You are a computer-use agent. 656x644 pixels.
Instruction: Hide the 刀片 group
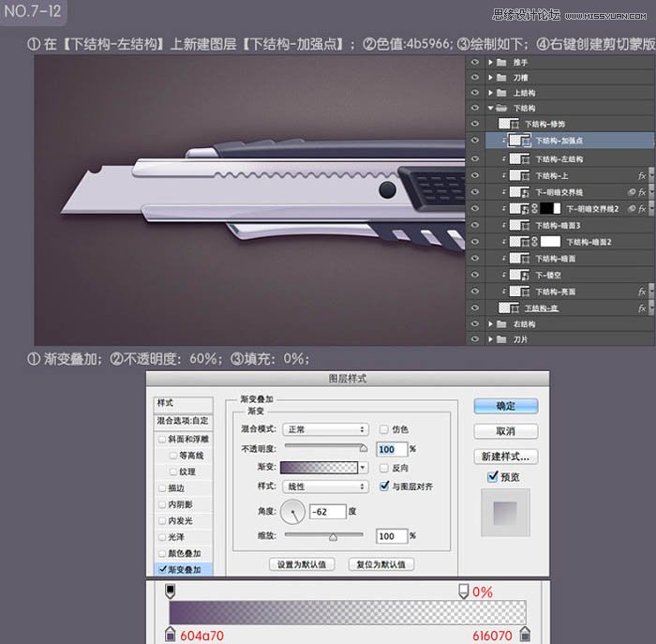point(474,339)
